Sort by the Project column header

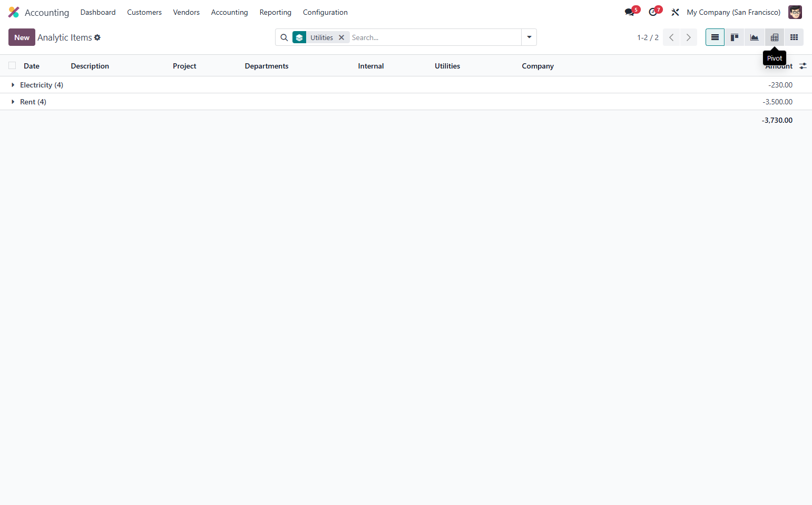tap(184, 66)
